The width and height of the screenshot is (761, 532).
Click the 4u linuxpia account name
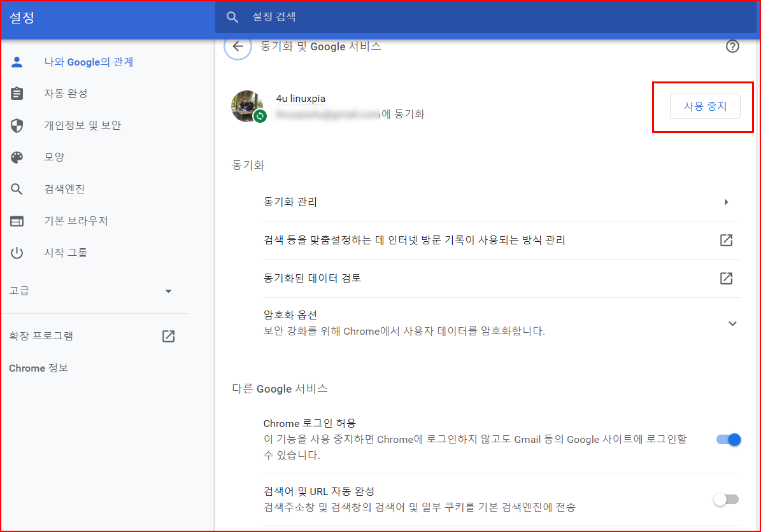pyautogui.click(x=301, y=99)
